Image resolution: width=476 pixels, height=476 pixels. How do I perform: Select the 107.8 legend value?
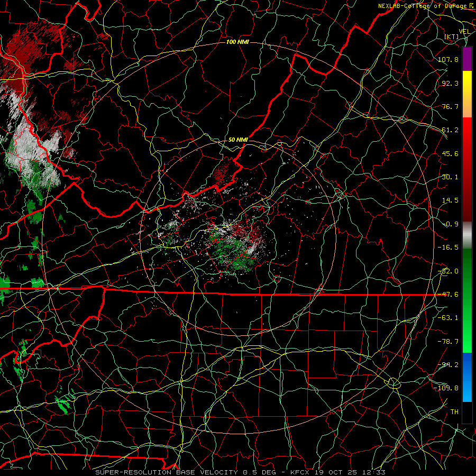(448, 59)
